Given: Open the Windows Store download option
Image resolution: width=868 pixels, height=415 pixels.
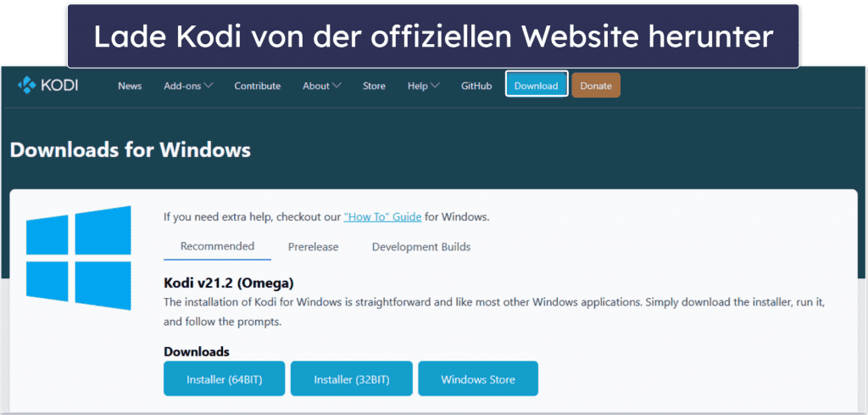Looking at the screenshot, I should [x=478, y=379].
